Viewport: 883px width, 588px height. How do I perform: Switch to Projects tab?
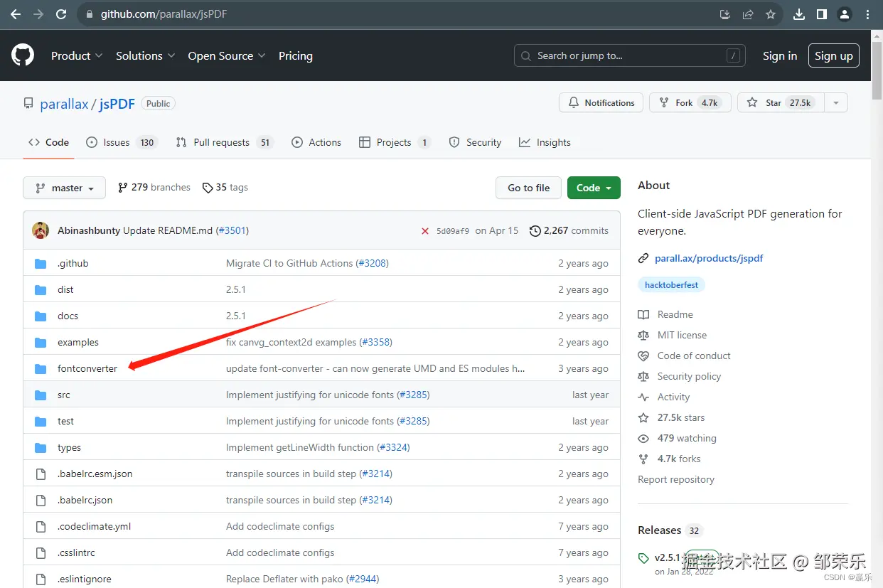pos(395,142)
